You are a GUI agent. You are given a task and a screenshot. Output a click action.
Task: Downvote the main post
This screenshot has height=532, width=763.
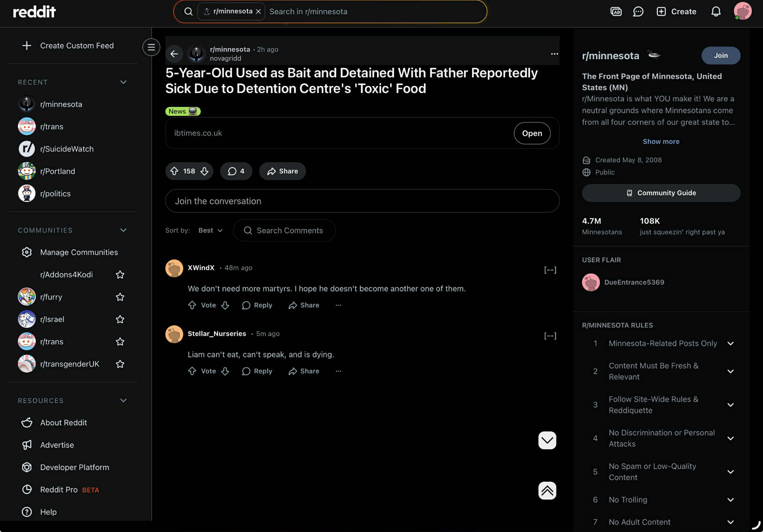[x=204, y=171]
